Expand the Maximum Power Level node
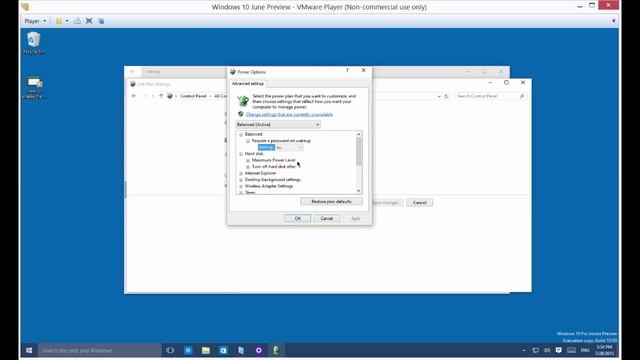 (x=248, y=160)
